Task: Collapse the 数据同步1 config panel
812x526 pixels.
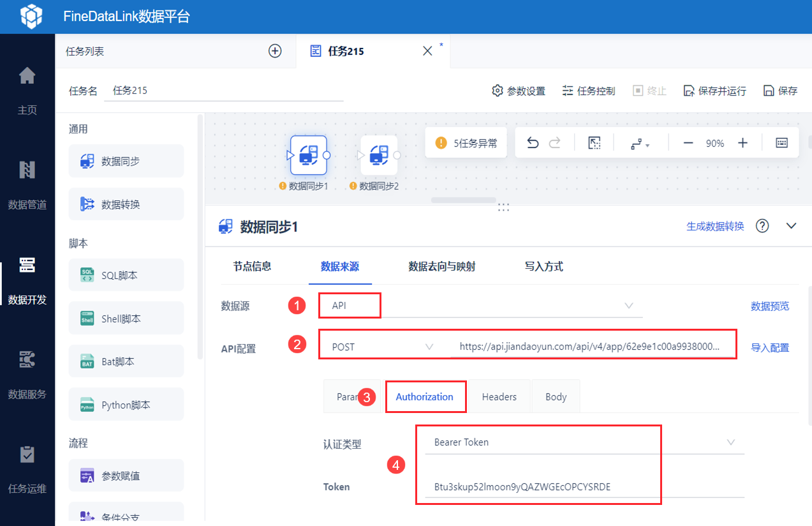Action: (x=792, y=226)
